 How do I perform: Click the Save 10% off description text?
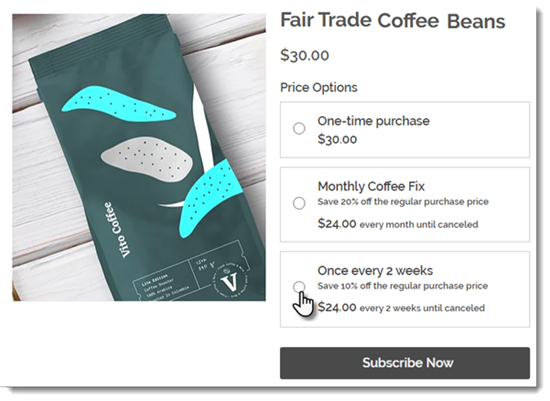(403, 286)
